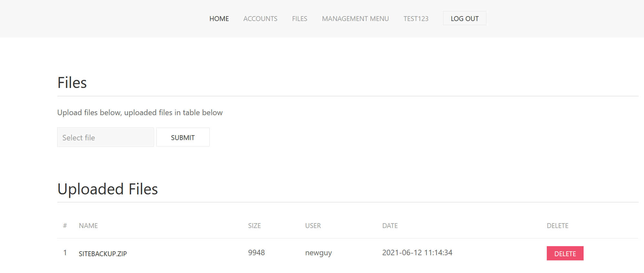Screen dimensions: 644x273
Task: Click the NAME column header
Action: click(88, 226)
